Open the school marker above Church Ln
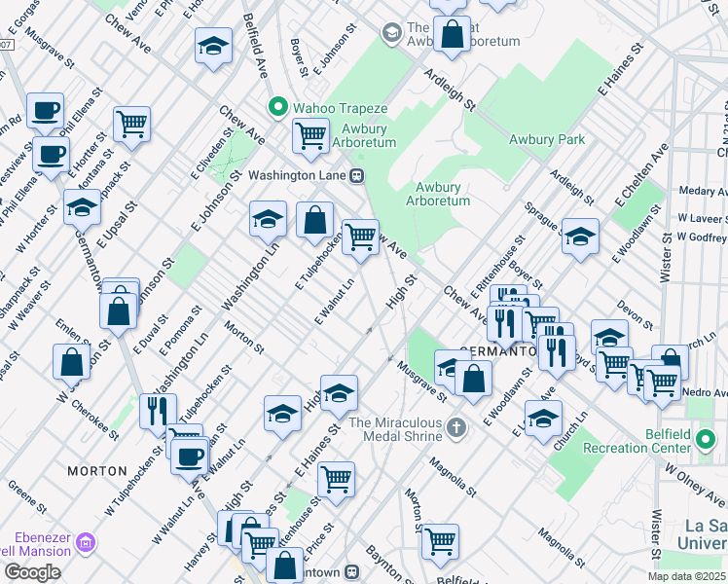Screen dimensions: 728x584 (x=543, y=420)
